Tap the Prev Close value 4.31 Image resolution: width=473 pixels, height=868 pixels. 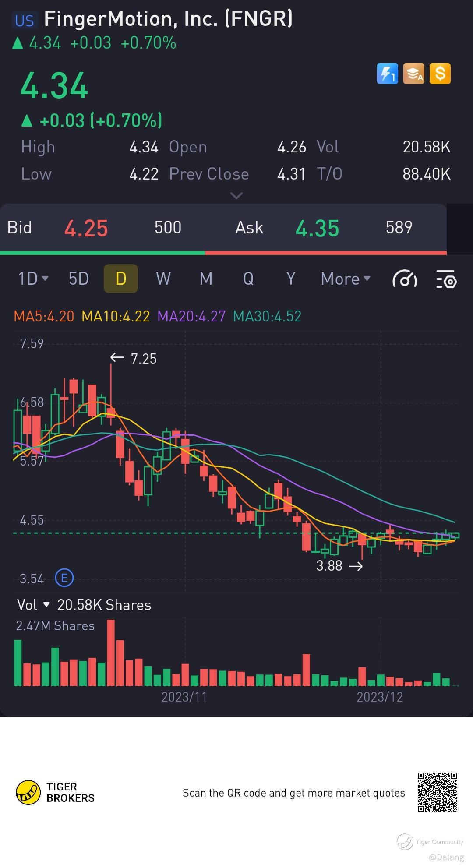[291, 174]
